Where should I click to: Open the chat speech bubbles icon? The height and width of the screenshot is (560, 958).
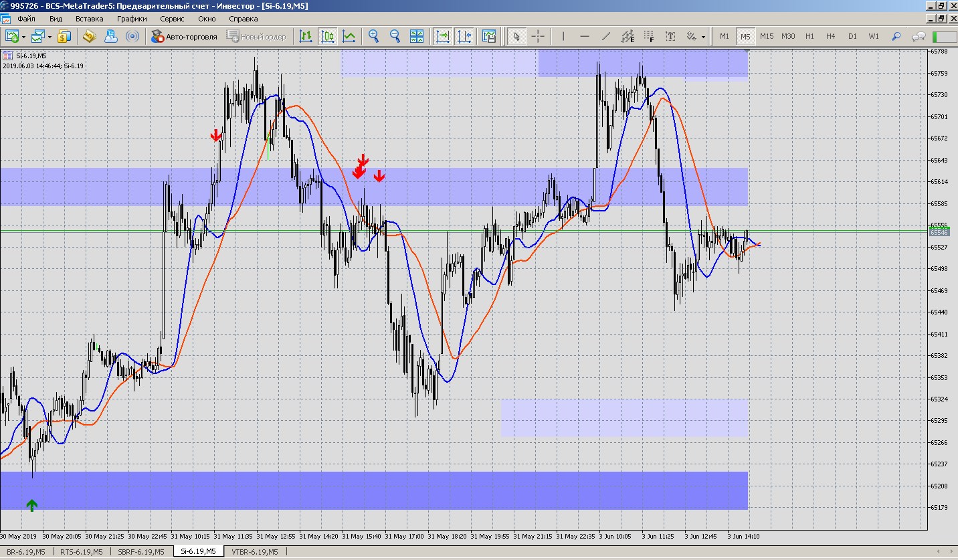pos(919,36)
